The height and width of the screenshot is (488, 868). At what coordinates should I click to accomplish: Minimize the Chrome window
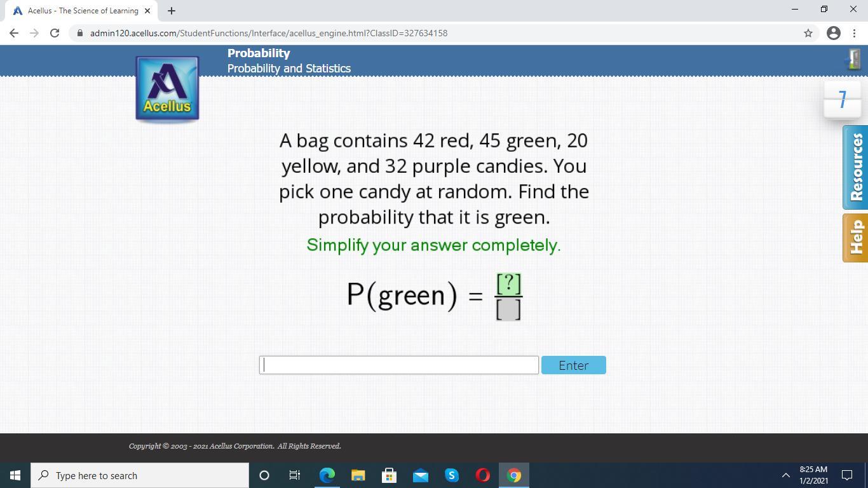(x=795, y=9)
